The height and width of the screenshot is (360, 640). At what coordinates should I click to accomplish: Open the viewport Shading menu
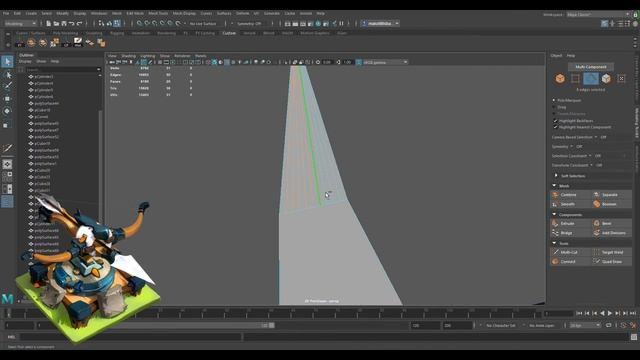pyautogui.click(x=128, y=56)
